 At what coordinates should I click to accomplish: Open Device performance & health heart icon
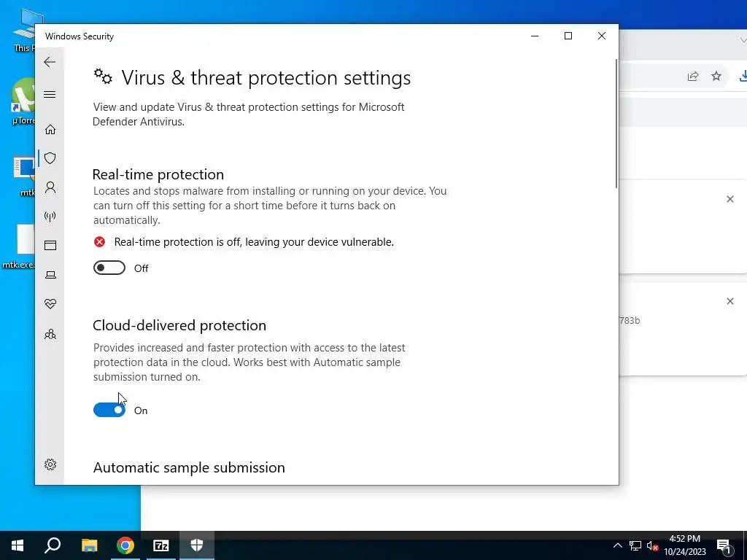point(50,304)
